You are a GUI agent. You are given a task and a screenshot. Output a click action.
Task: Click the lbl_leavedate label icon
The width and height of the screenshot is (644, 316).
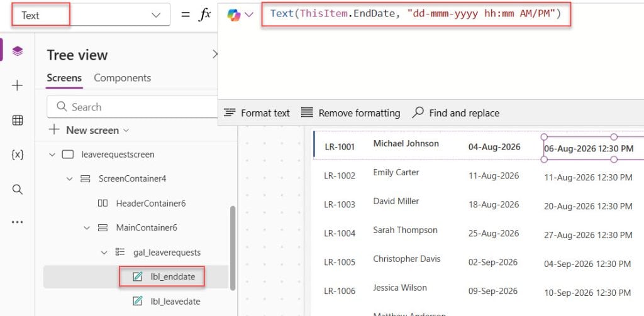pos(138,301)
